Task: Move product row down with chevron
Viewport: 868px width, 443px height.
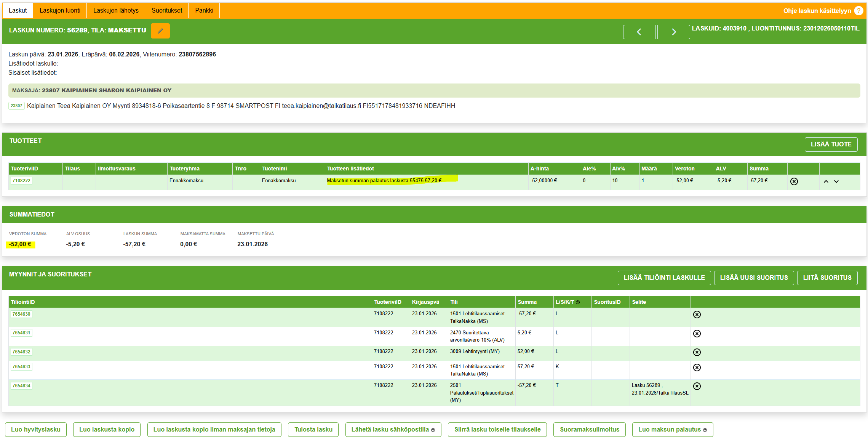Action: pyautogui.click(x=836, y=181)
